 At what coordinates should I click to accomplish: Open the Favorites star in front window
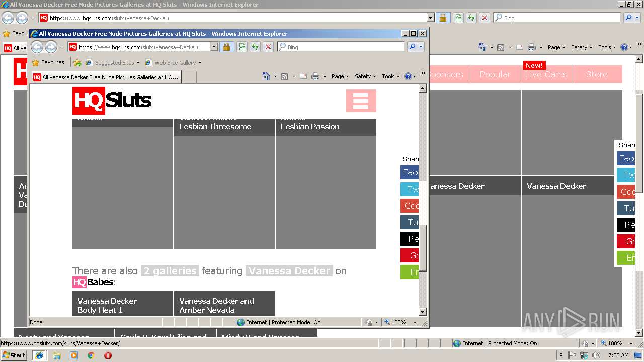point(48,63)
